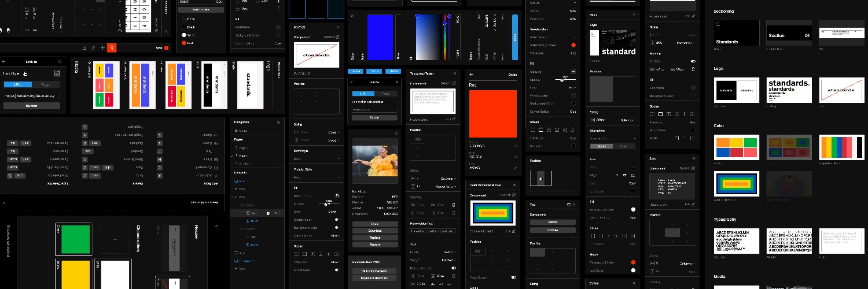Open alphabet specimen thumbnail under Typography
This screenshot has width=868, height=289.
click(x=736, y=241)
